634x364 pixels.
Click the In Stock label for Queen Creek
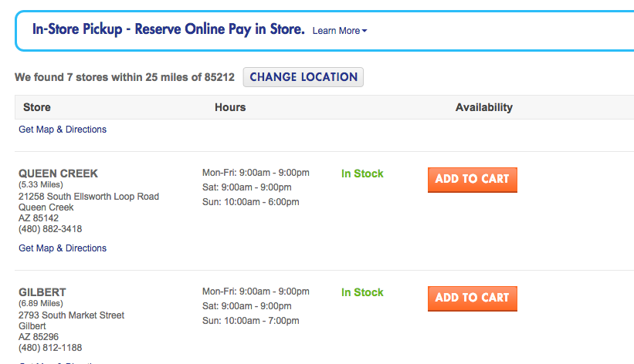pyautogui.click(x=362, y=174)
